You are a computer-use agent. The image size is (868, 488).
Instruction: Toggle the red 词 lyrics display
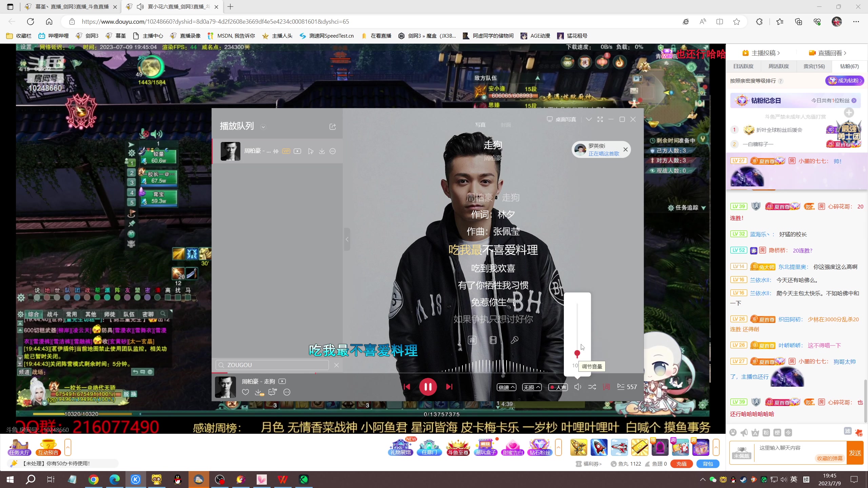[x=606, y=387]
